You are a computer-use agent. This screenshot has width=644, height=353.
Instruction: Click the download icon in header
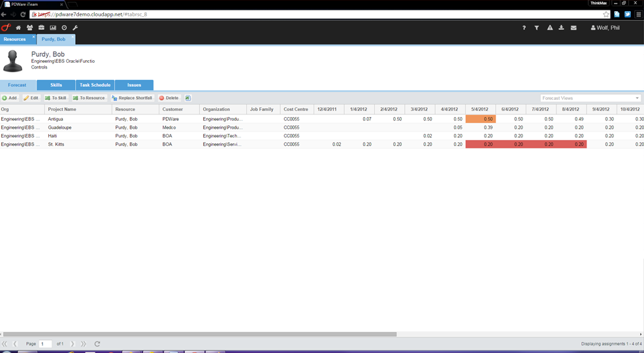pyautogui.click(x=561, y=28)
